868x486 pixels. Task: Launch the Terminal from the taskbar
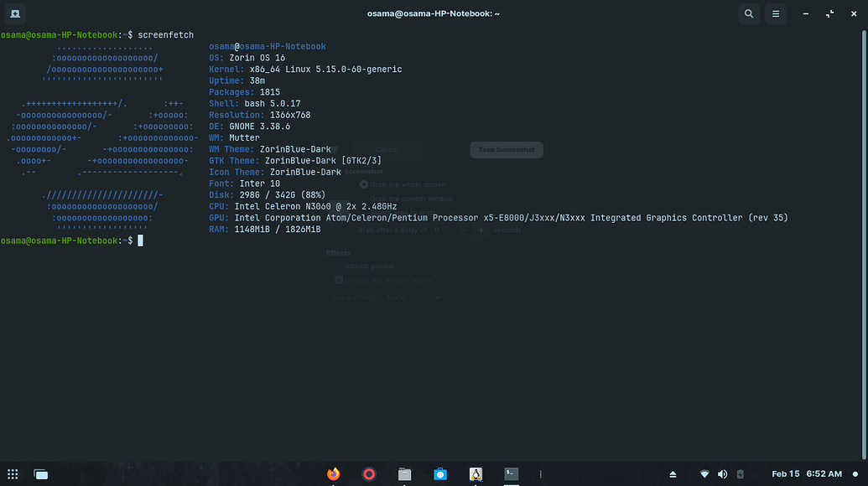511,473
